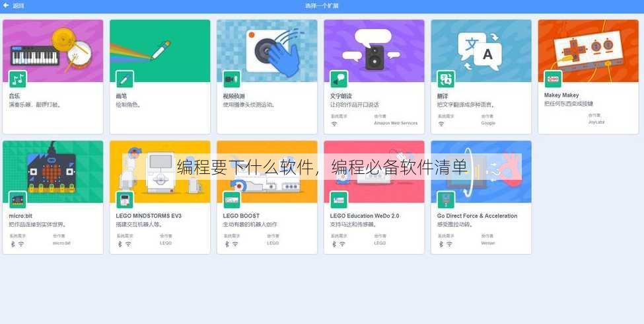644x324 pixels.
Task: Click the Wi-Fi icon on LEGO WeDo 2.0 card
Action: coord(342,244)
